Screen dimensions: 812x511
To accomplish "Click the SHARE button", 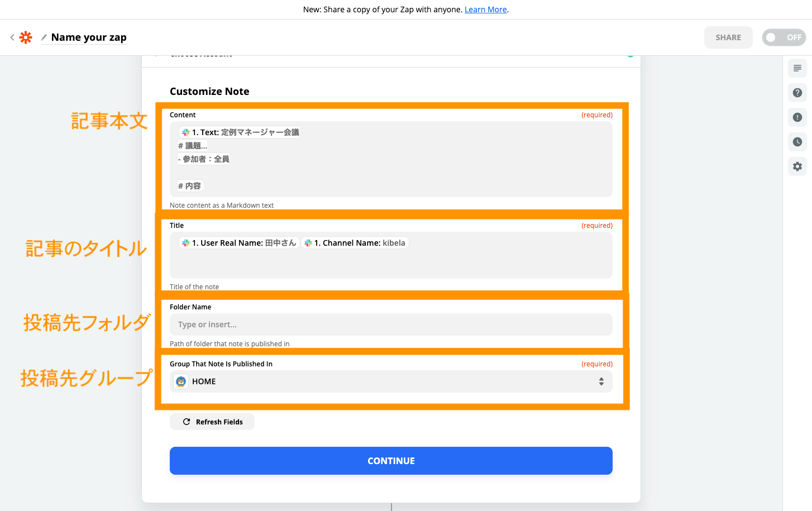I will tap(728, 37).
